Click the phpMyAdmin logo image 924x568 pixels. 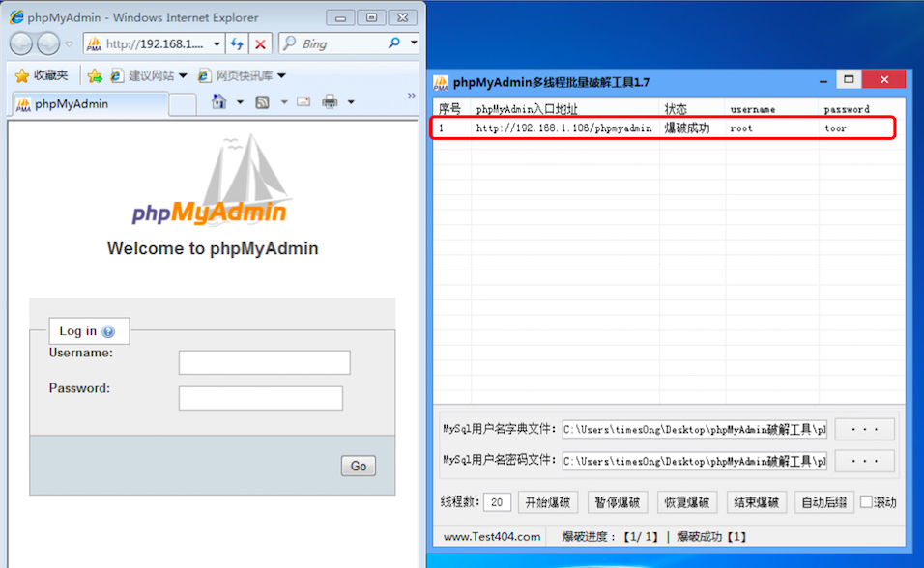click(x=210, y=180)
